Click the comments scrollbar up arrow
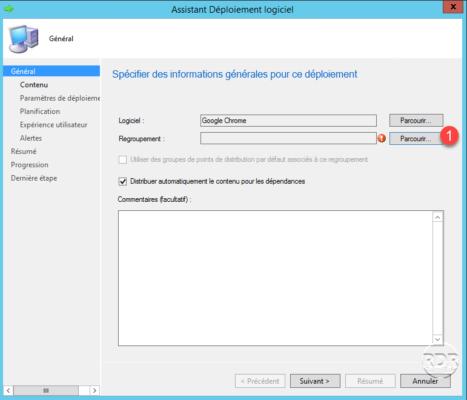 coord(438,217)
